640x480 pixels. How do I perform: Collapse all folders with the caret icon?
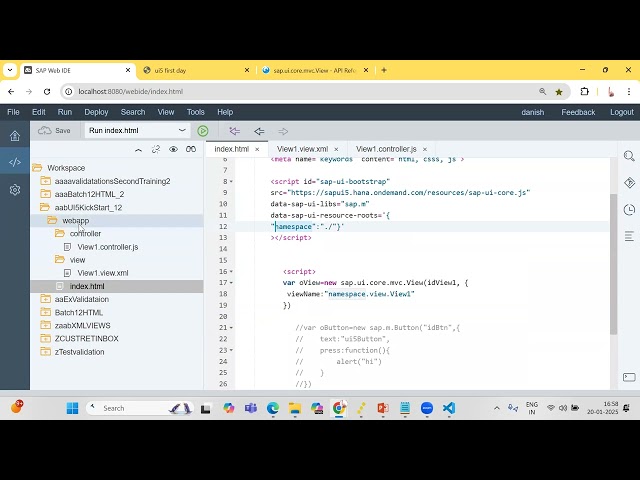coord(138,150)
